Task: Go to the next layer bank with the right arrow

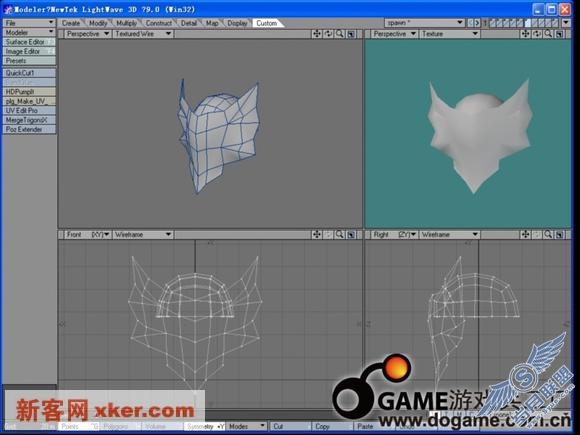Action: 477,23
